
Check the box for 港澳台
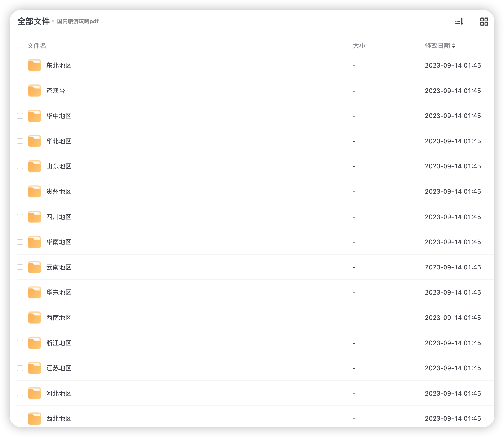pos(20,91)
